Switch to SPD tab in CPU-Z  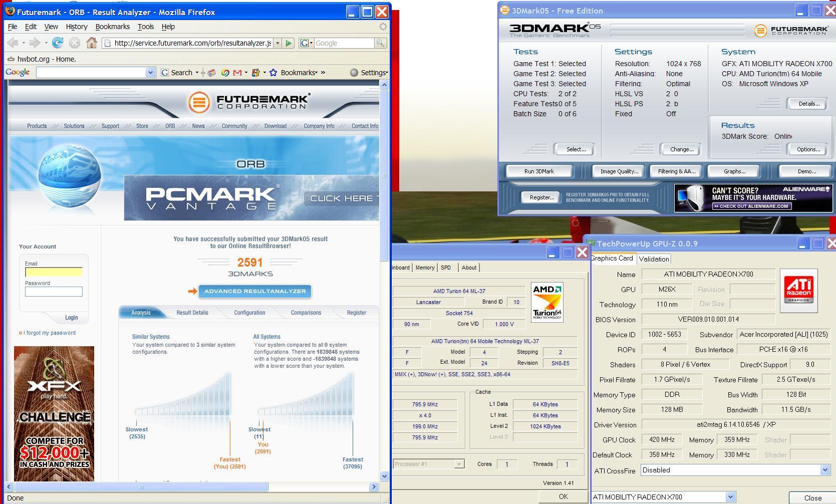click(446, 268)
